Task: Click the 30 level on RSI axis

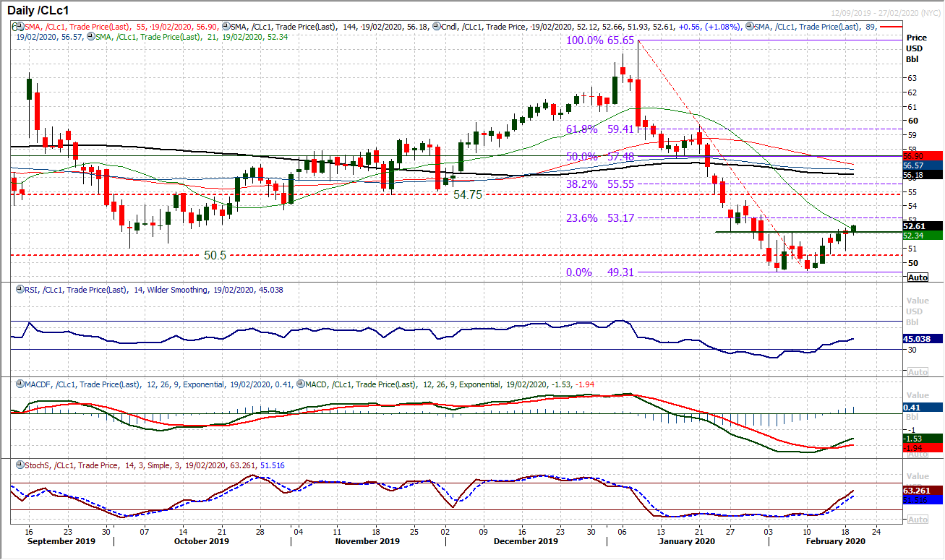Action: [914, 350]
